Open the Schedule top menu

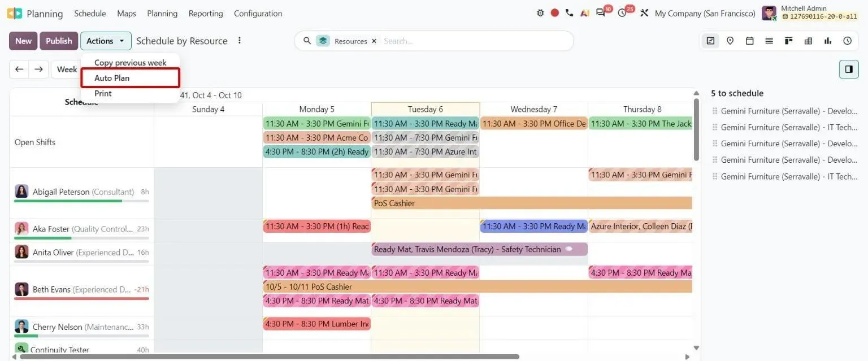[90, 14]
